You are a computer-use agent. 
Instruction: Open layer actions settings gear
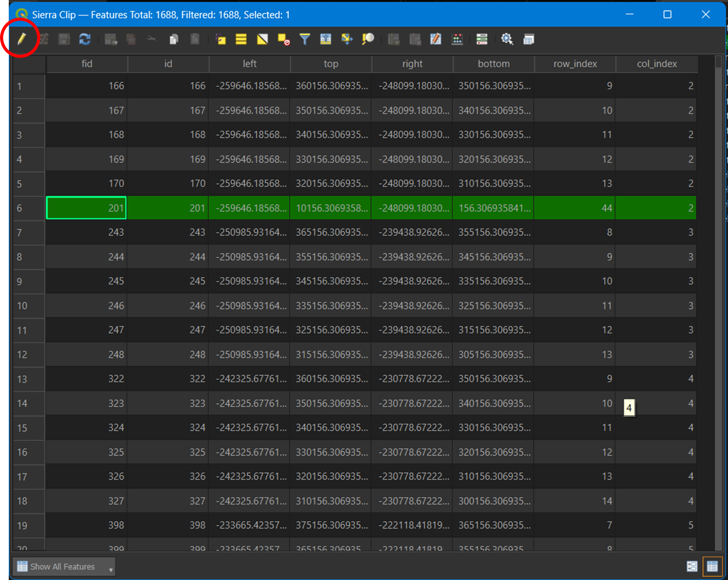506,39
